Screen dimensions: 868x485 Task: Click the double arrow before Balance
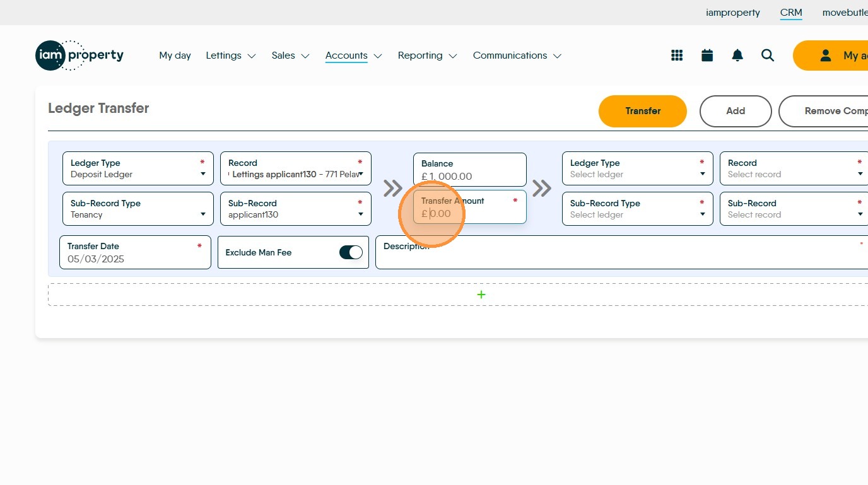pyautogui.click(x=392, y=188)
